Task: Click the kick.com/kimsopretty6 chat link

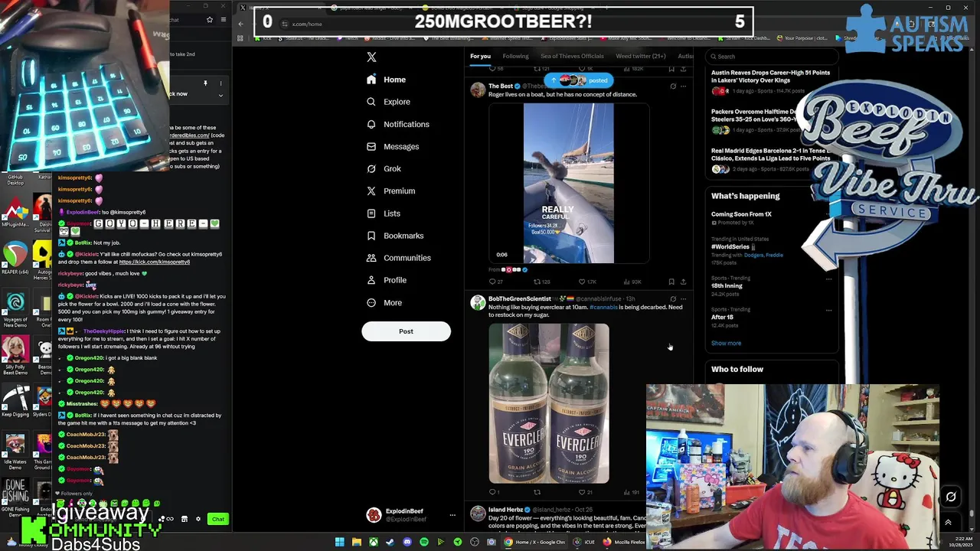Action: click(x=154, y=262)
